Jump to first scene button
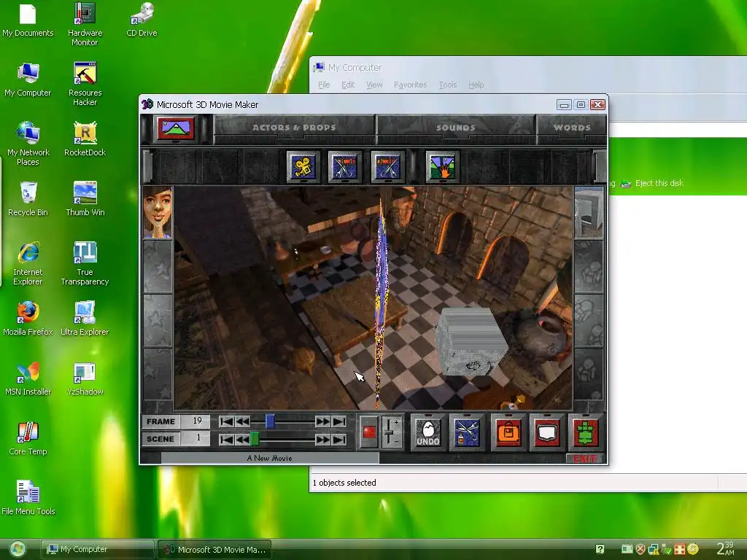Viewport: 747px width, 560px height. 227,439
